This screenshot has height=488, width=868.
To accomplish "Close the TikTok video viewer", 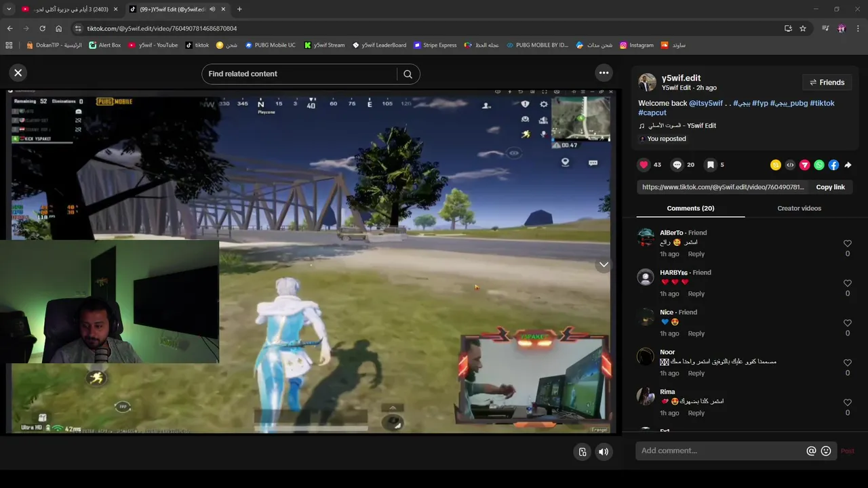I will tap(18, 73).
